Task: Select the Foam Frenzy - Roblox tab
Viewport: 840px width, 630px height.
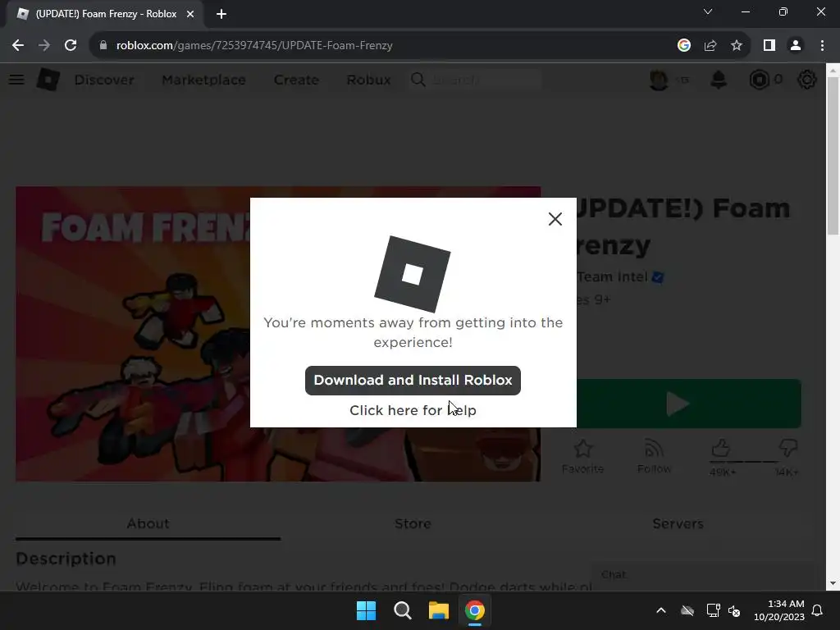Action: tap(105, 14)
